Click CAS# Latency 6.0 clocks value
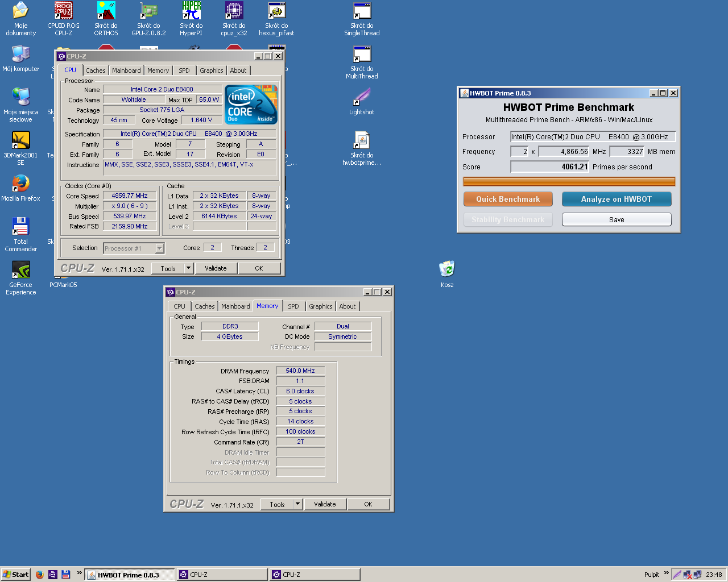The image size is (728, 582). [300, 391]
